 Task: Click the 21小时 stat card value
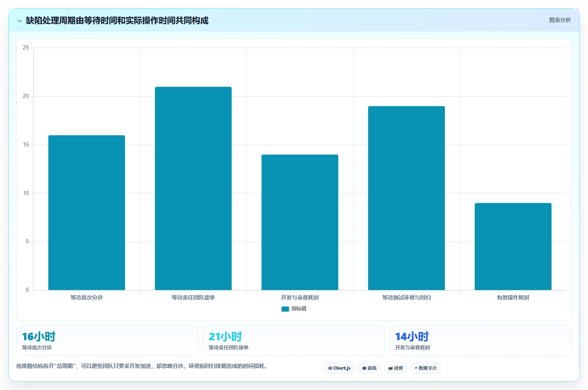[x=225, y=336]
